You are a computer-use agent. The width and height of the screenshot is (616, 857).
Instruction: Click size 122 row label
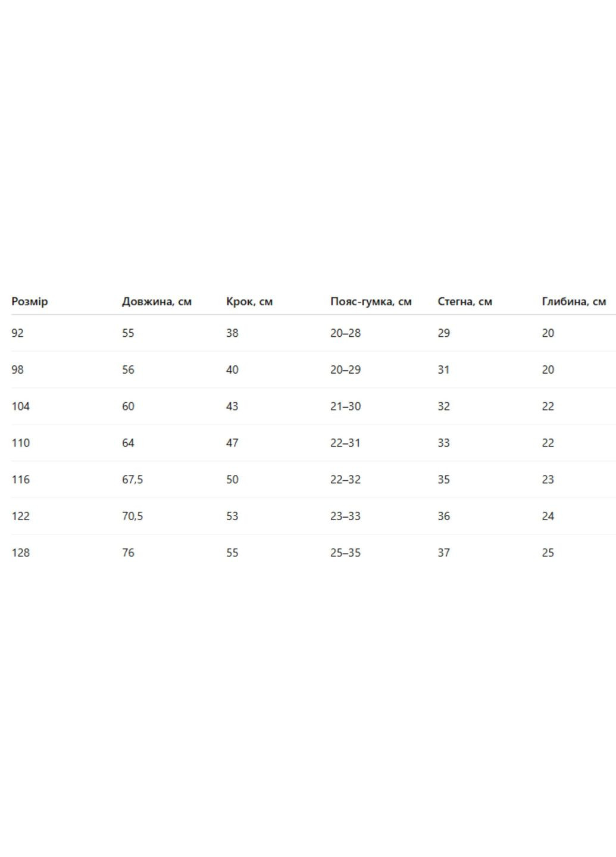point(21,516)
